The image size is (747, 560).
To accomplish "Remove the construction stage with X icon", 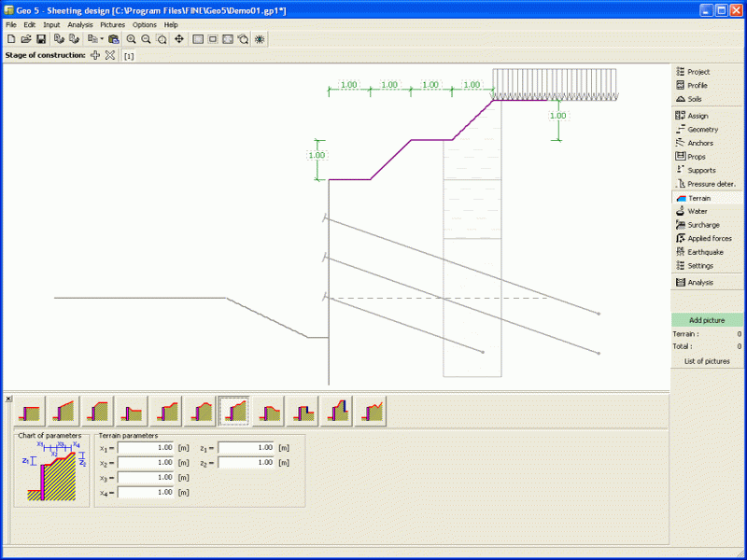I will [x=109, y=56].
